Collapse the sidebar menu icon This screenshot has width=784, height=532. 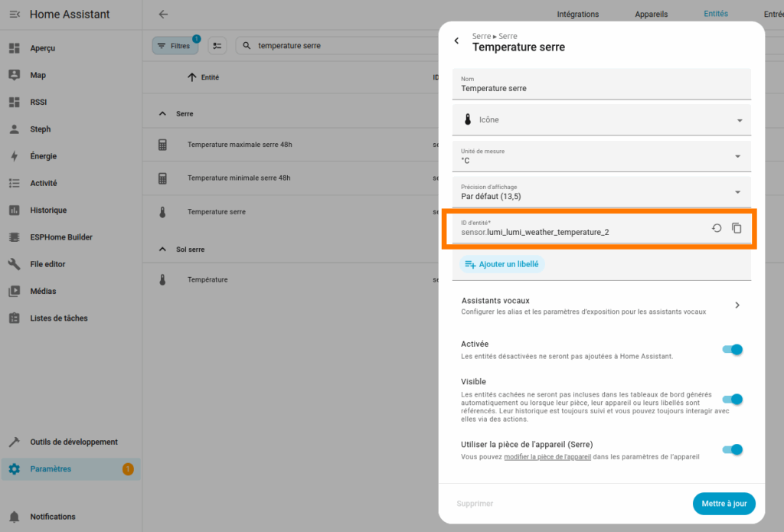14,15
